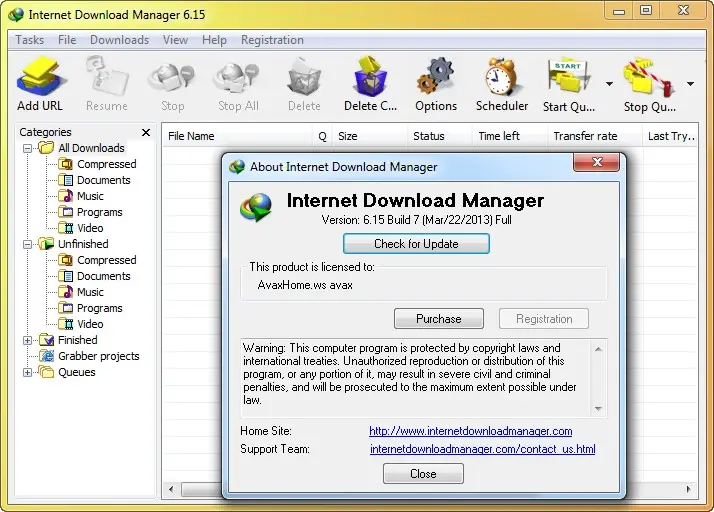Image resolution: width=714 pixels, height=512 pixels.
Task: Click the warning text scroll up arrow
Action: (598, 349)
